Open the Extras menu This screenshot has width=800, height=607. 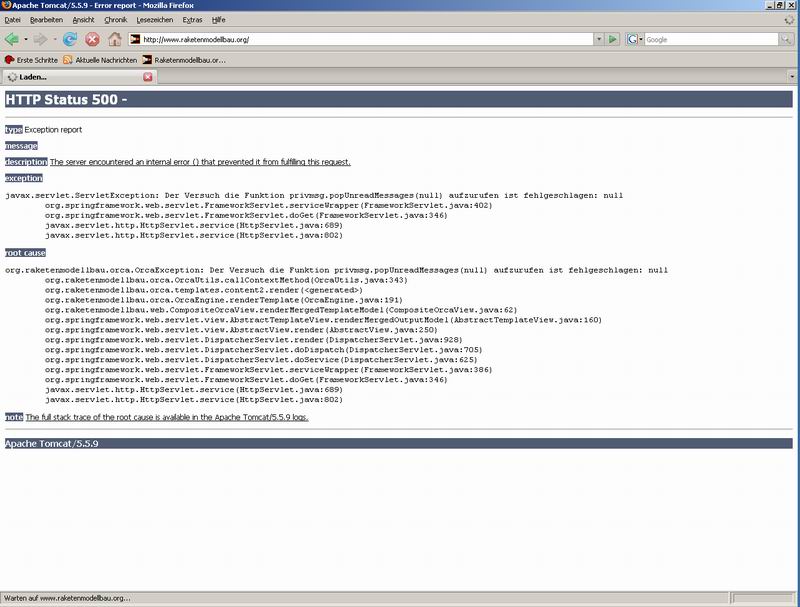tap(192, 20)
